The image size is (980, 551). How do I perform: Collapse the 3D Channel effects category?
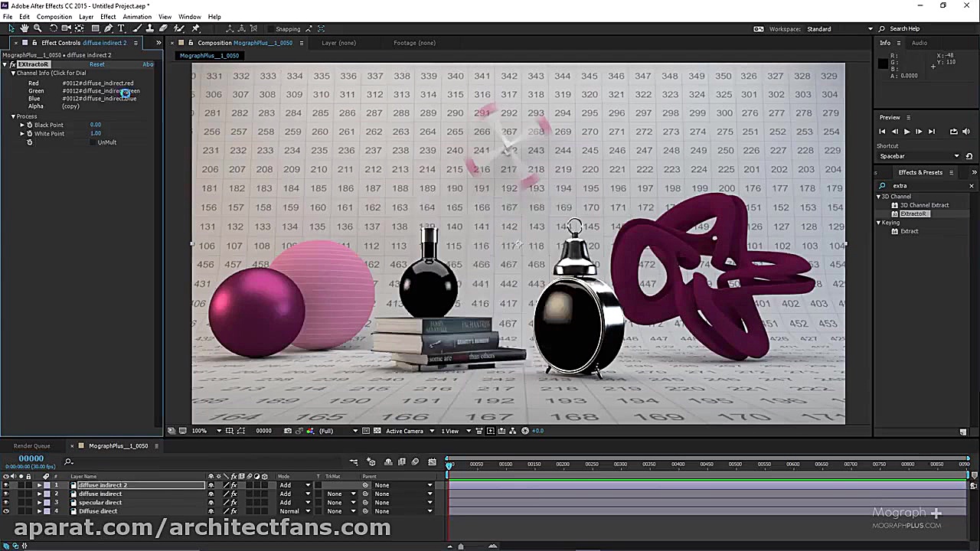(x=878, y=197)
